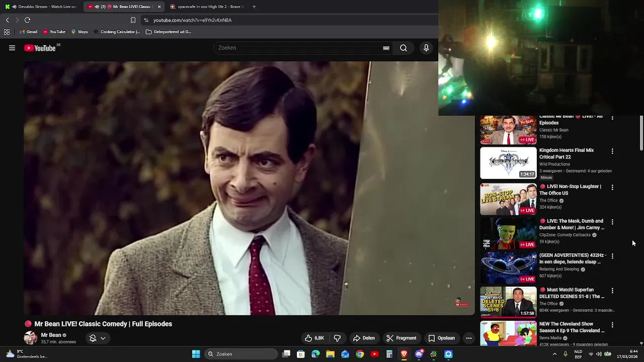Open the Windows Start menu

pos(196,354)
